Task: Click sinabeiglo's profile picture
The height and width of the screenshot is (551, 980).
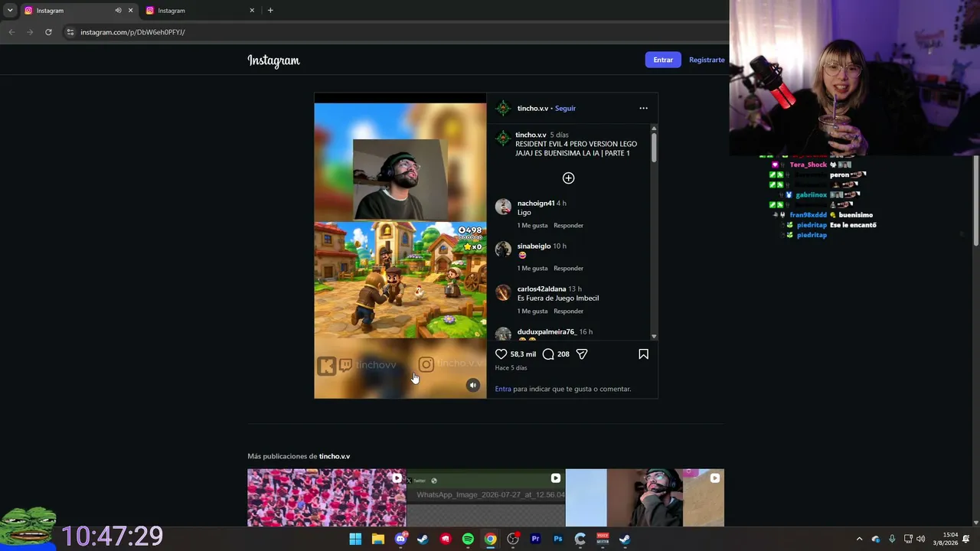Action: tap(503, 249)
